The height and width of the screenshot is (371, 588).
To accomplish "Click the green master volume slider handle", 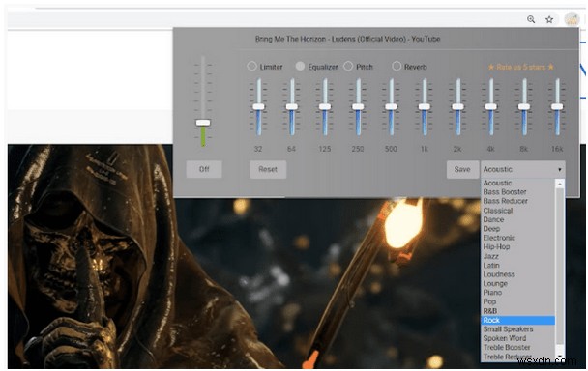I will pyautogui.click(x=203, y=123).
